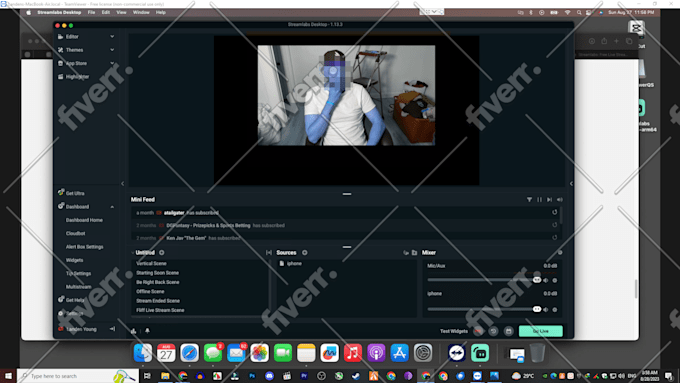Viewport: 680px width, 383px height.
Task: Add a source folder icon
Action: [414, 252]
